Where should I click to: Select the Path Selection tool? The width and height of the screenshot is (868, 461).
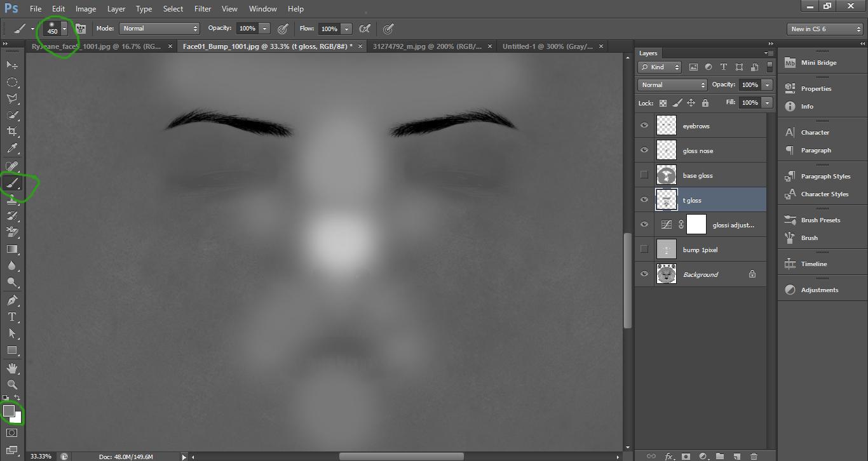pyautogui.click(x=11, y=333)
